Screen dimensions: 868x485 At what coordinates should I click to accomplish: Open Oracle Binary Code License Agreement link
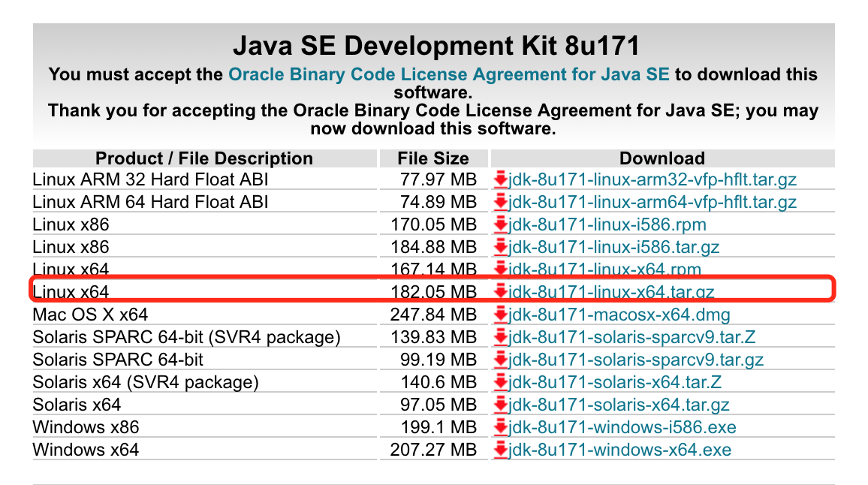click(449, 74)
